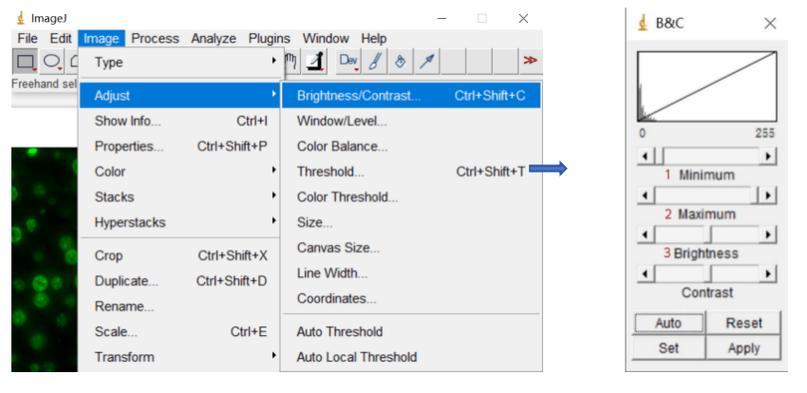
Task: Click the B&C window microscope icon
Action: [642, 23]
